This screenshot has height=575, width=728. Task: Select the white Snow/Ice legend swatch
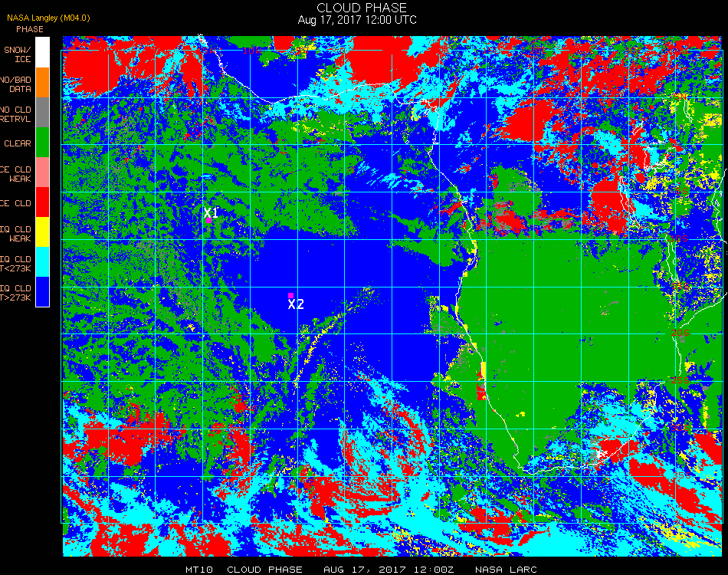click(x=42, y=52)
